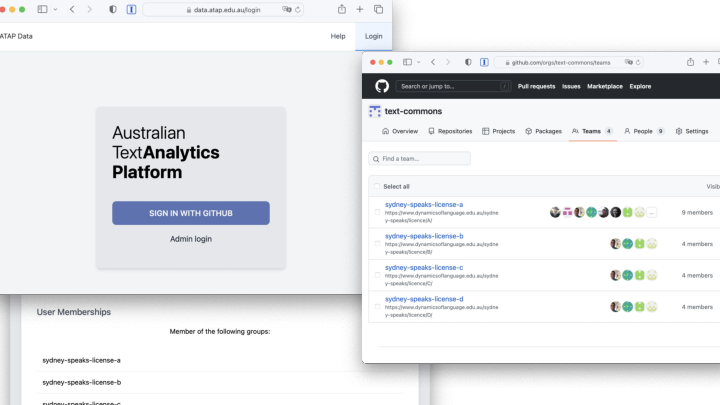The height and width of the screenshot is (405, 720).
Task: Open the organization Settings tab
Action: pos(692,131)
